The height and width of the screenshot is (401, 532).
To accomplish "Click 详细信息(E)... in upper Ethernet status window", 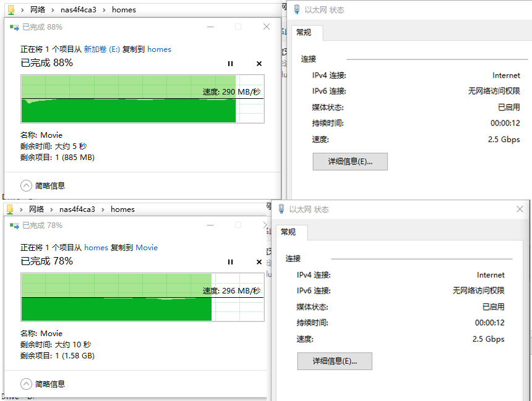I will tap(350, 162).
